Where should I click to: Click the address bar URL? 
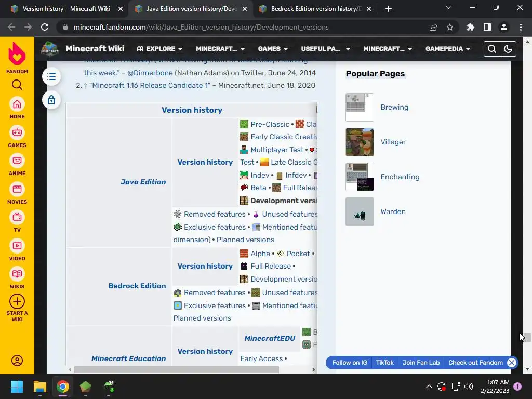201,27
